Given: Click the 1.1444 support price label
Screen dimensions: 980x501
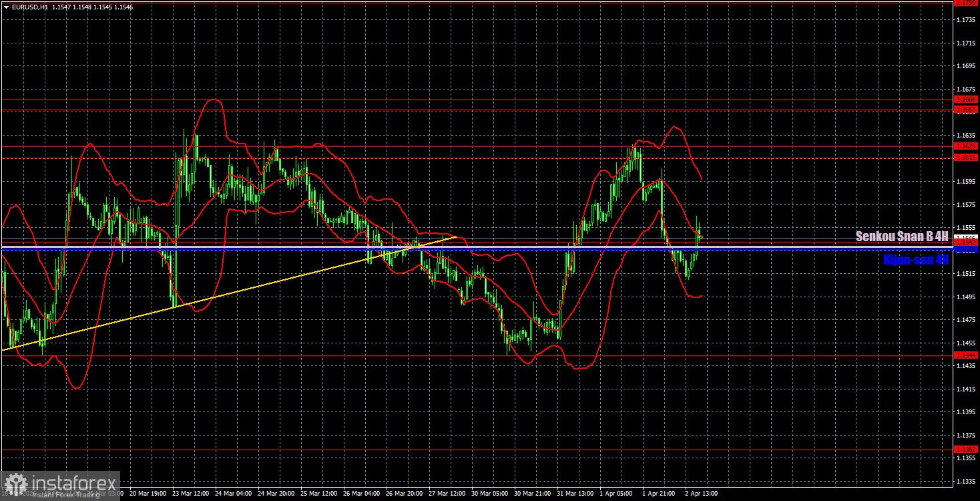Looking at the screenshot, I should click(x=966, y=355).
